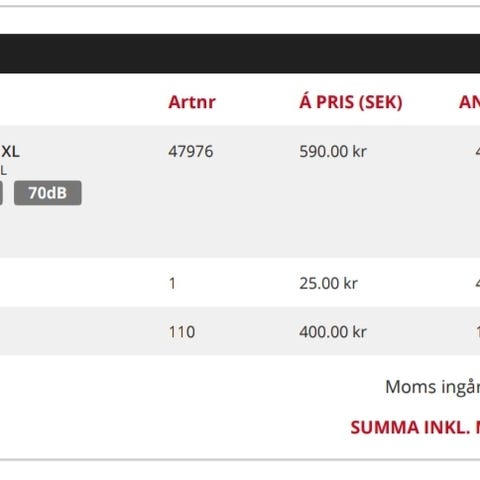Click the small L text under XL
Screen dimensions: 480x480
(x=3, y=171)
